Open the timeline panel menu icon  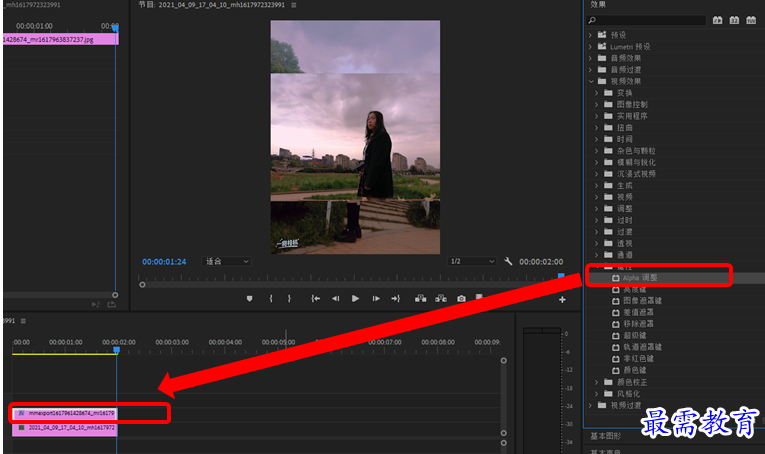[x=23, y=321]
